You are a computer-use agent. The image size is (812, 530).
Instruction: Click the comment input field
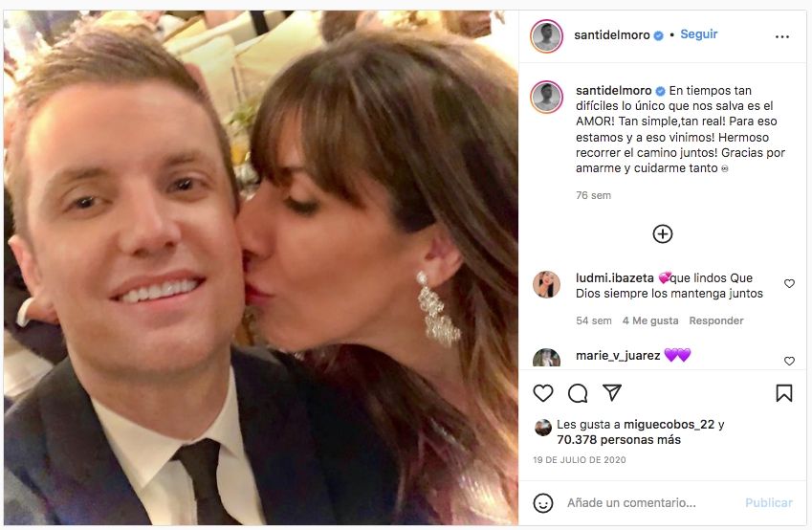650,503
